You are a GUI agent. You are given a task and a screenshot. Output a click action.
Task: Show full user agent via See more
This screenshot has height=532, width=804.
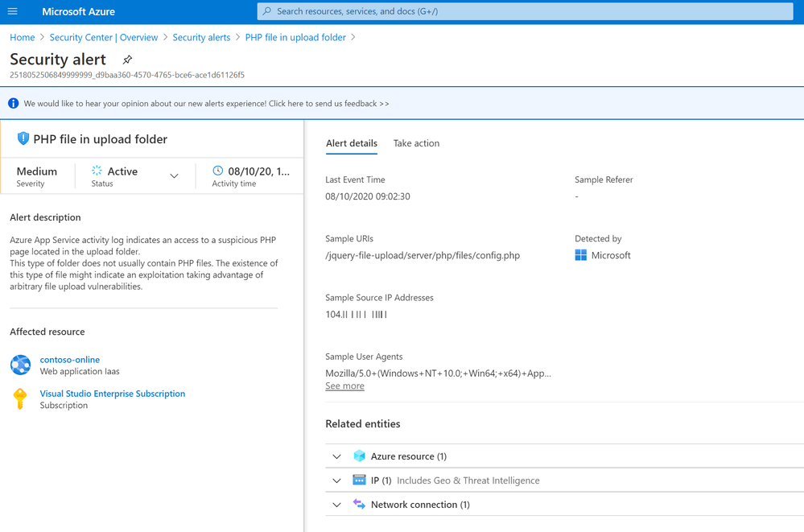click(344, 386)
